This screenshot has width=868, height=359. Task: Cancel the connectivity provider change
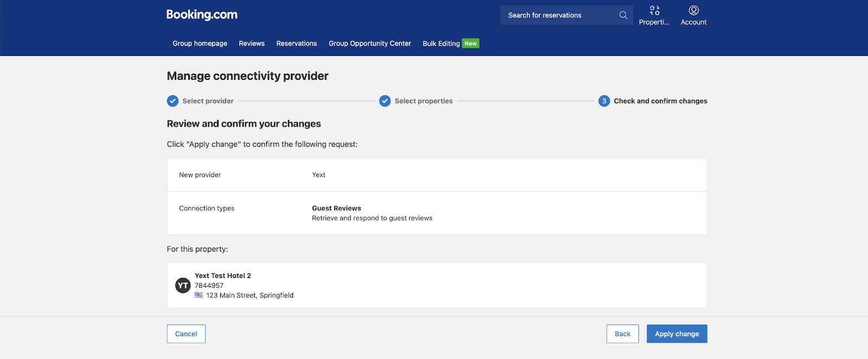[x=186, y=334]
